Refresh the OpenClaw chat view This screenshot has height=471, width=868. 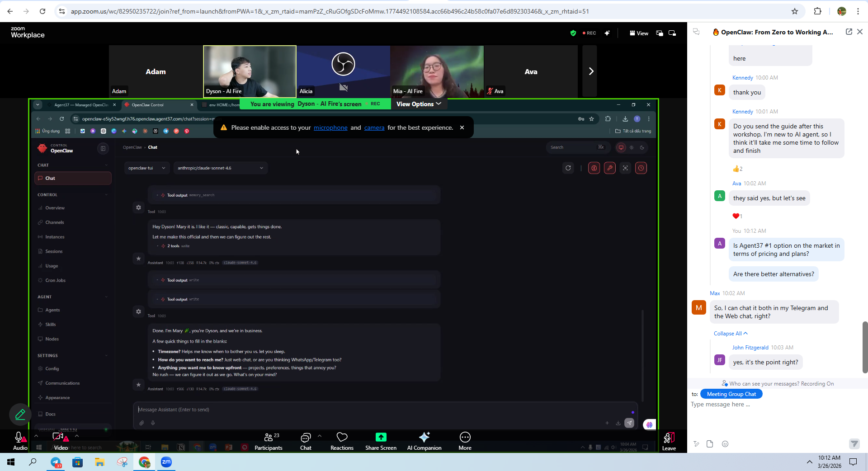click(568, 168)
